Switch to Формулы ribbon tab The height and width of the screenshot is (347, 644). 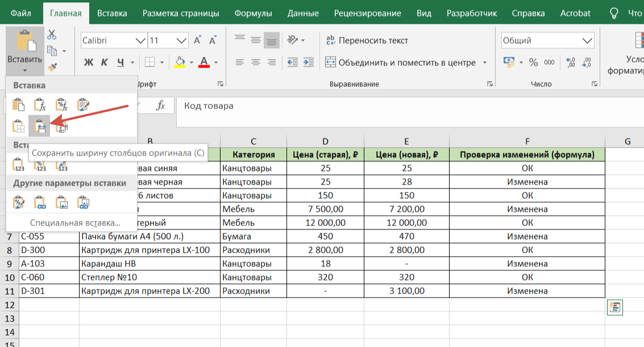(253, 13)
